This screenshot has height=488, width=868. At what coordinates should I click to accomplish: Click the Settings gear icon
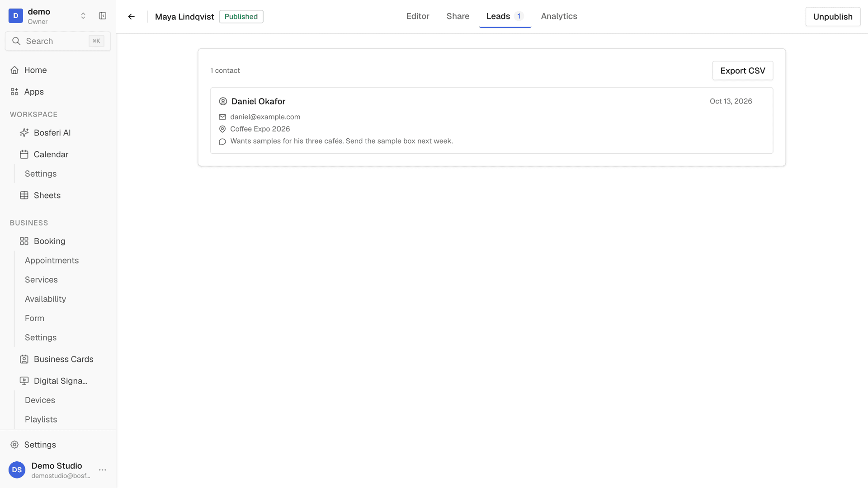pyautogui.click(x=14, y=445)
